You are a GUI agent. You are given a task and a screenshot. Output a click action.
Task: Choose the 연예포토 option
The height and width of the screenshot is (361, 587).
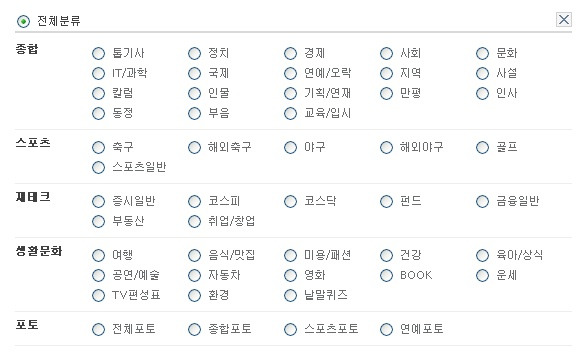pos(386,330)
